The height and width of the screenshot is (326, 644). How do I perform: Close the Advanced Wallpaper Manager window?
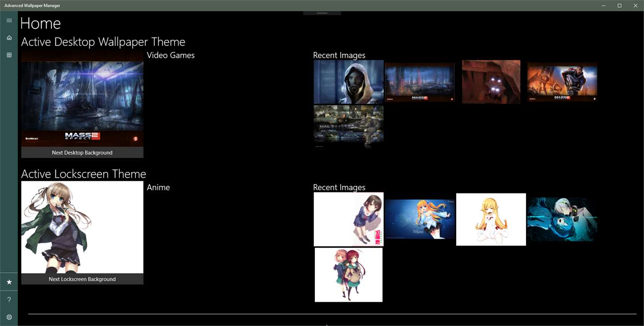click(x=636, y=5)
